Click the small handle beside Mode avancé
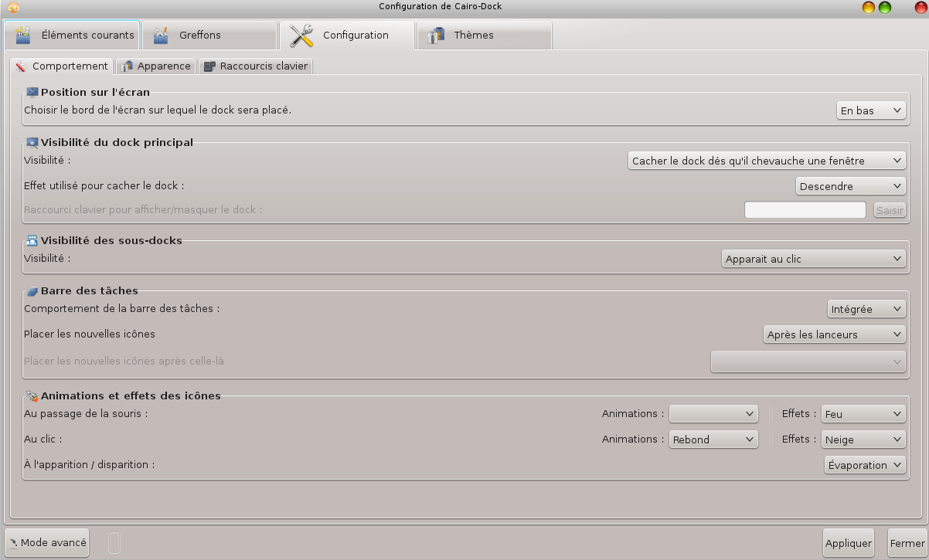This screenshot has height=560, width=929. point(114,543)
